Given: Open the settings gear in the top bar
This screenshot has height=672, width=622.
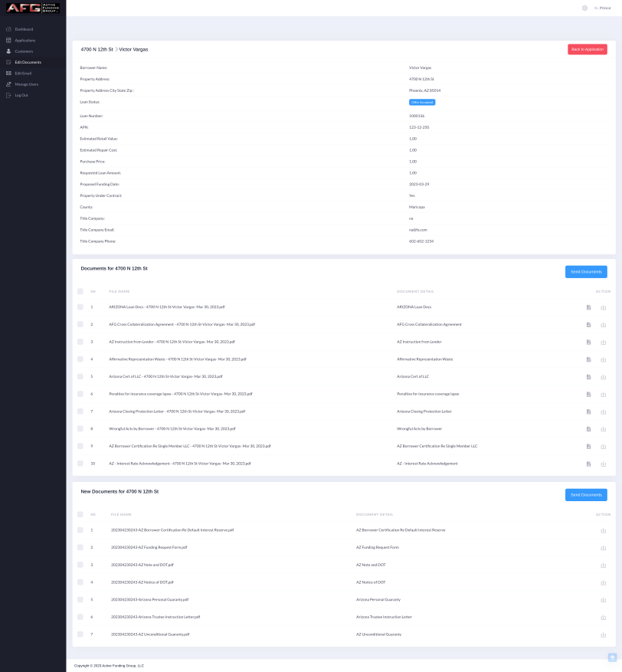Looking at the screenshot, I should click(x=584, y=8).
